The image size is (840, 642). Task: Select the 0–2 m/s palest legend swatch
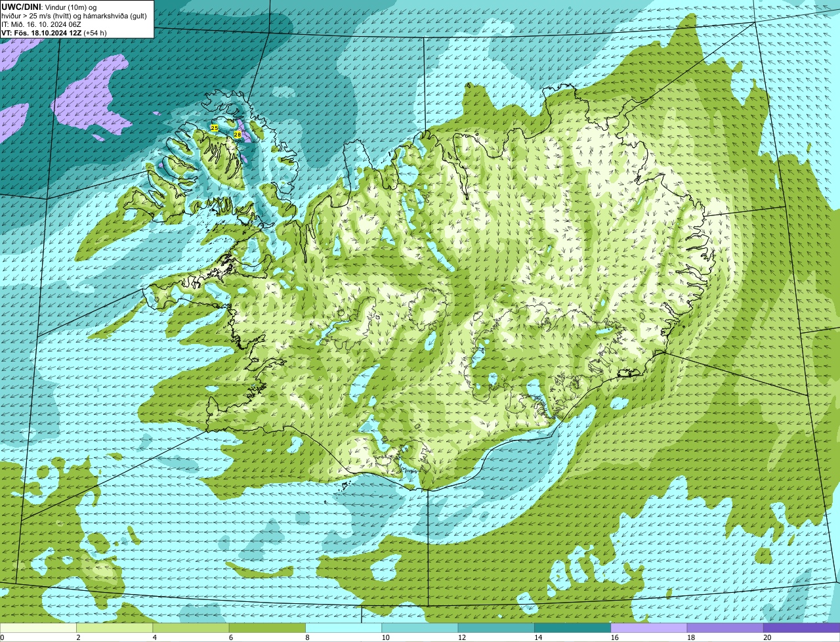point(38,628)
